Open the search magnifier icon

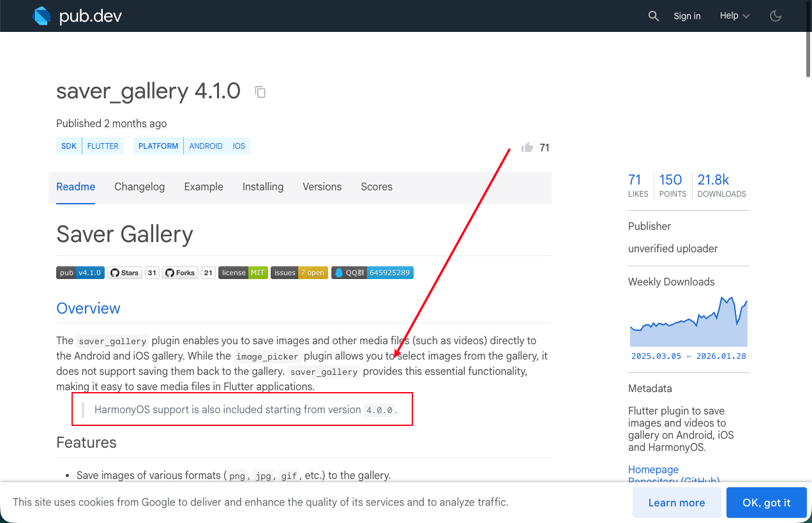653,16
